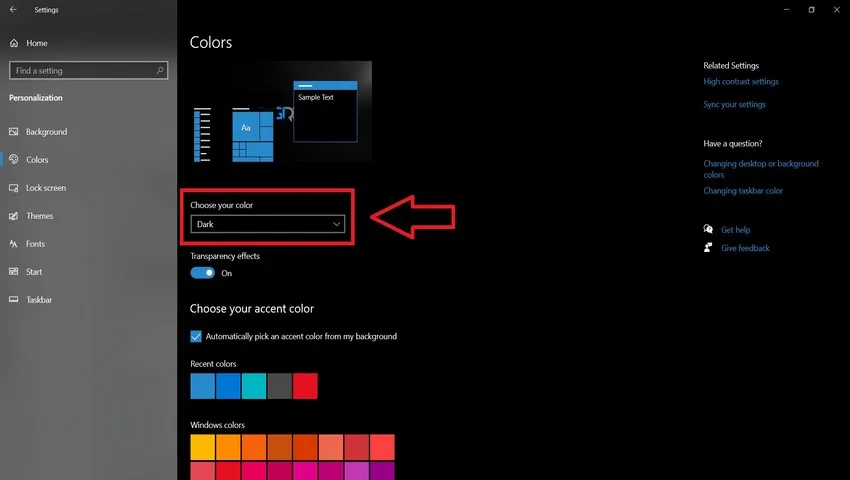Open Get help link
The image size is (850, 480).
tap(735, 230)
